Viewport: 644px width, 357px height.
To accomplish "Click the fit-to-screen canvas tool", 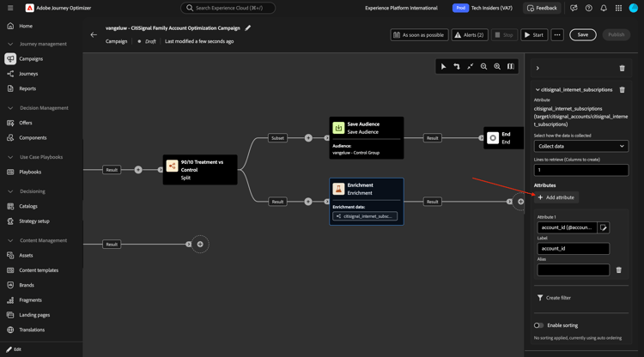I will (471, 66).
